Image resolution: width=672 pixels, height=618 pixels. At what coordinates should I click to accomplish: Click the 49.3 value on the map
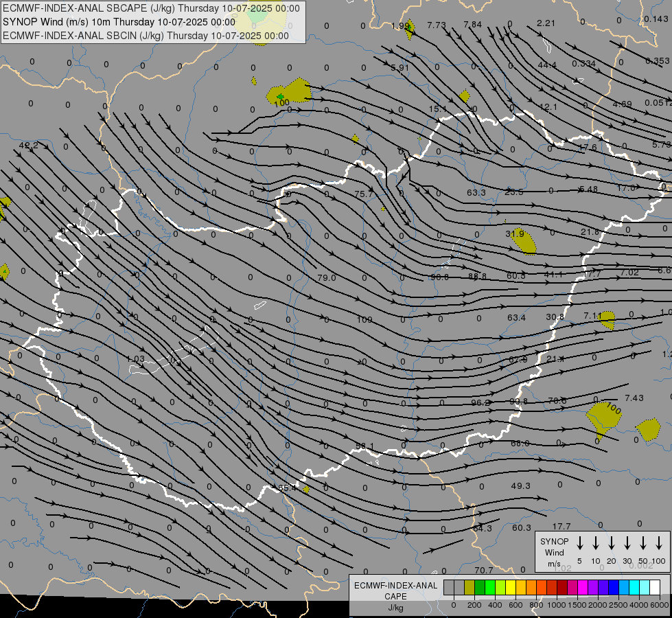[x=521, y=485]
